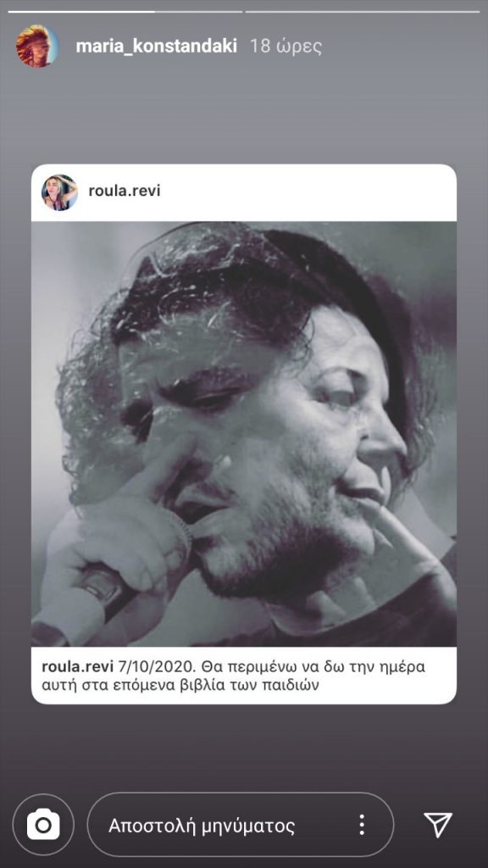
Task: Tap the unfilled end of first story bar
Action: [x=198, y=12]
